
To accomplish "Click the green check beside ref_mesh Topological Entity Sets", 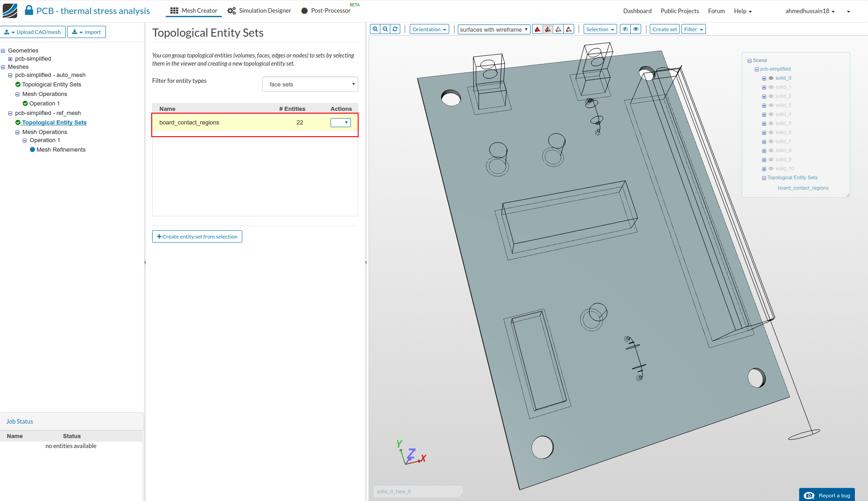I will (18, 123).
